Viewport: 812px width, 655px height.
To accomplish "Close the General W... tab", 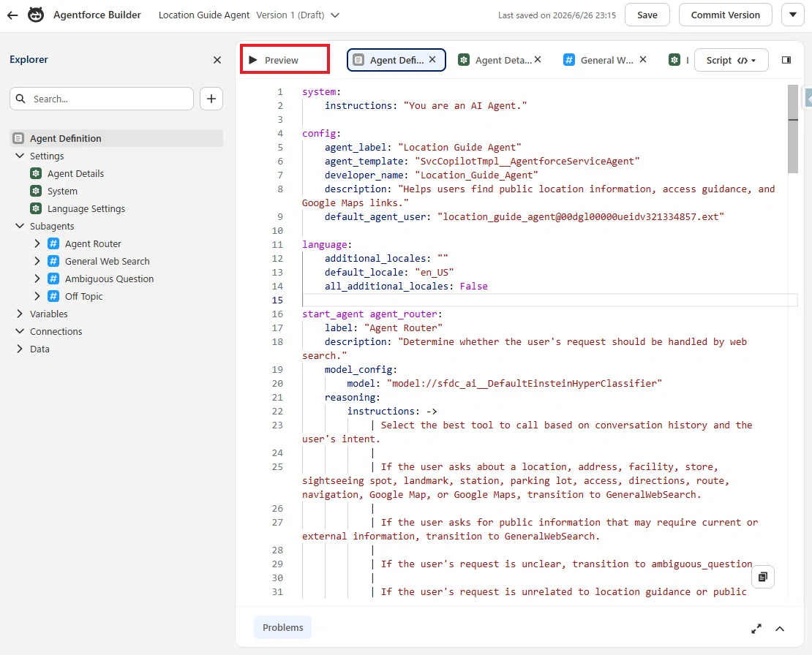I will (x=643, y=59).
